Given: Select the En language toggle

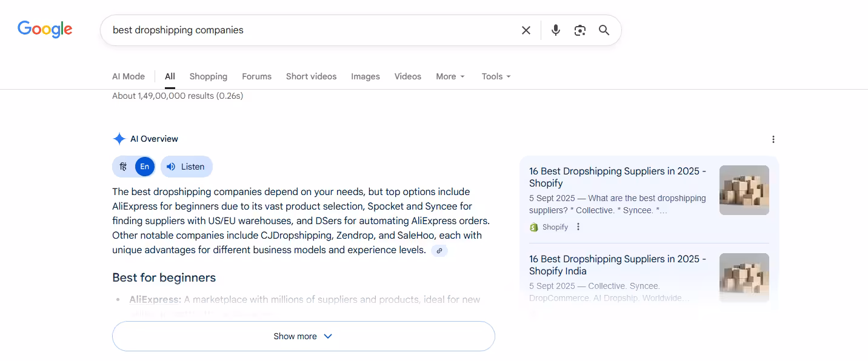Looking at the screenshot, I should pyautogui.click(x=145, y=167).
